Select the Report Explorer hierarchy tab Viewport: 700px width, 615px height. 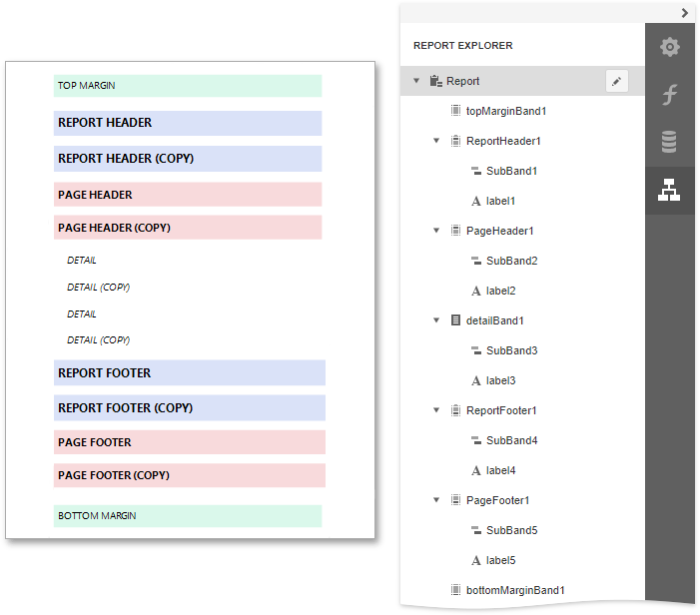coord(669,191)
